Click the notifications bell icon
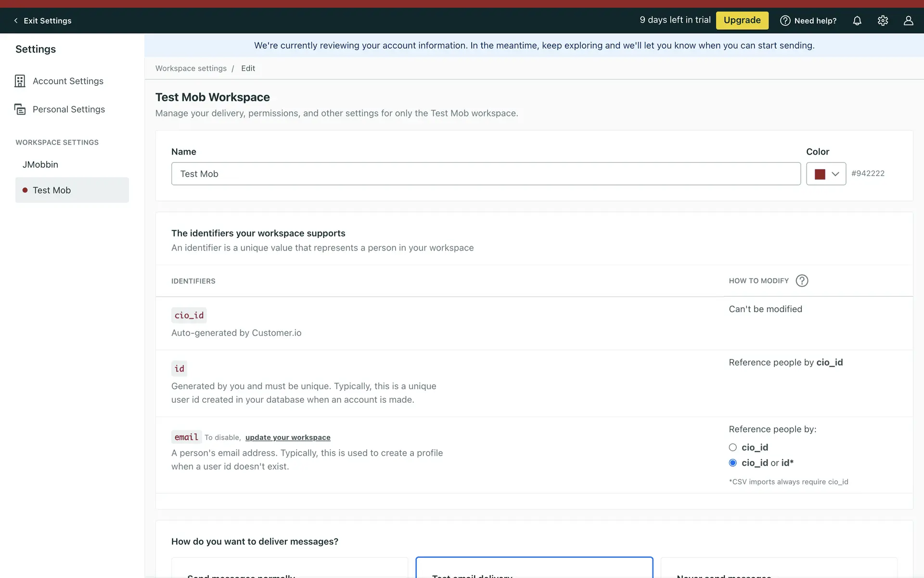Image resolution: width=924 pixels, height=578 pixels. [857, 21]
